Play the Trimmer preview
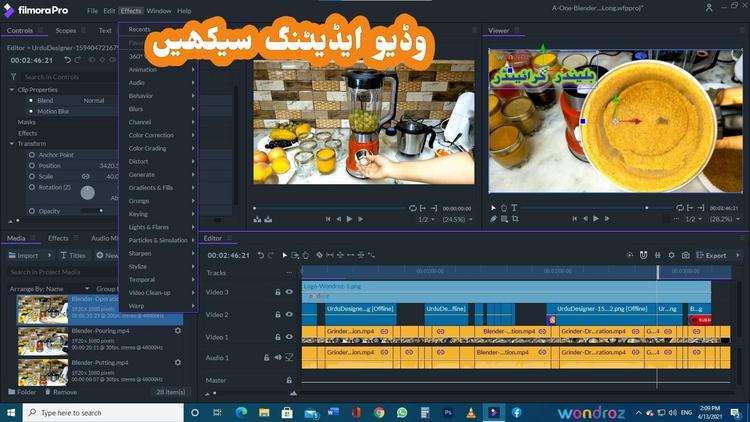 [x=350, y=219]
